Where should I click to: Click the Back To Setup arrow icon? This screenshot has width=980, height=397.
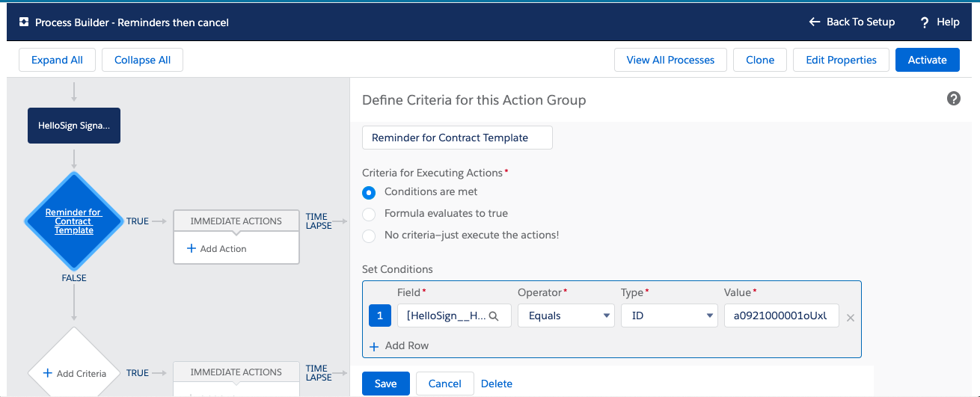tap(815, 22)
